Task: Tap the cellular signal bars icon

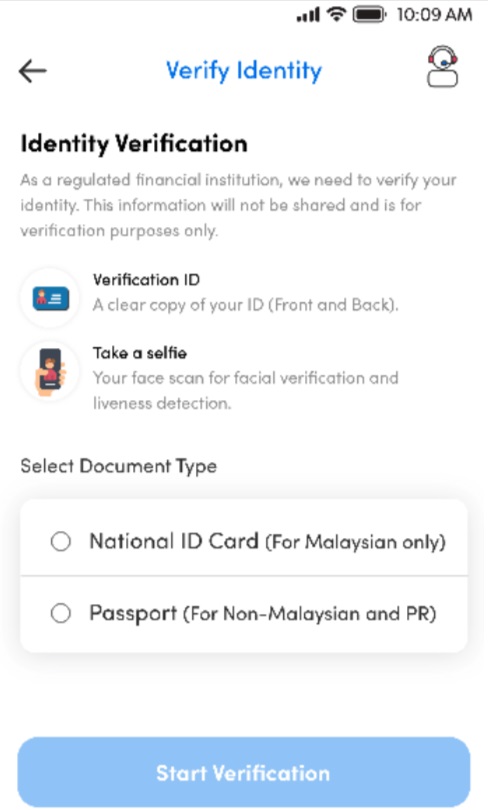Action: [x=308, y=15]
